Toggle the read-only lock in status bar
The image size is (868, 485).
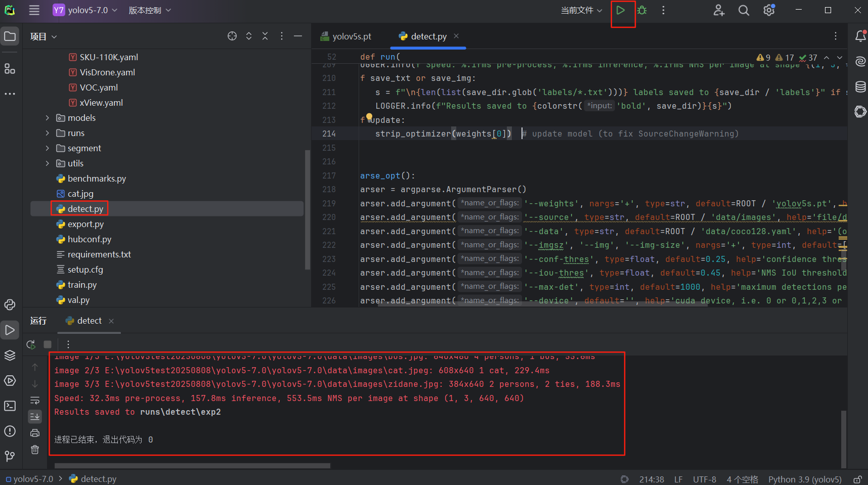(857, 479)
